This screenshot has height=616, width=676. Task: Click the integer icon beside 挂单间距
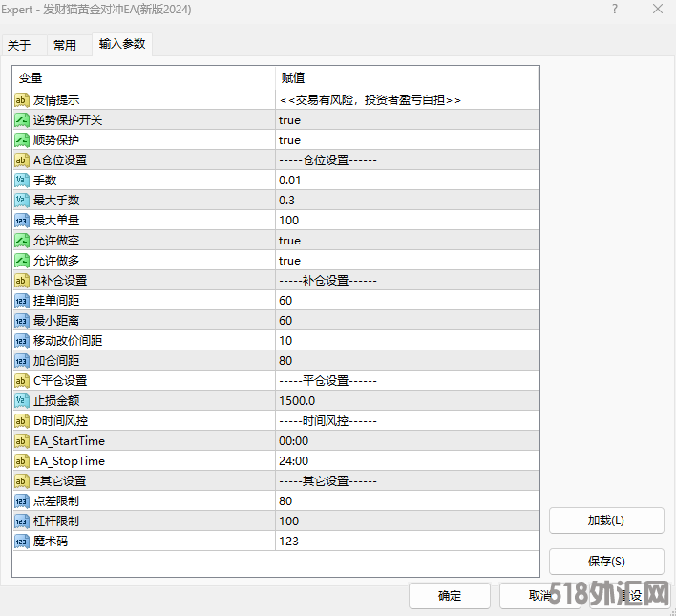point(22,301)
